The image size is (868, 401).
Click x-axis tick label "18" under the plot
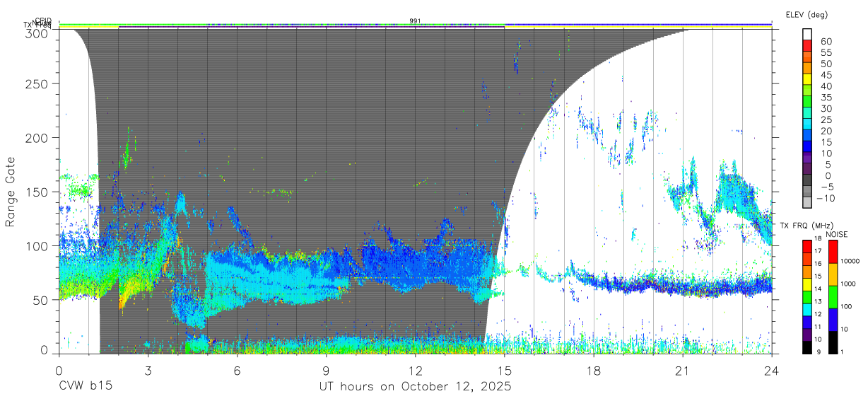point(593,370)
